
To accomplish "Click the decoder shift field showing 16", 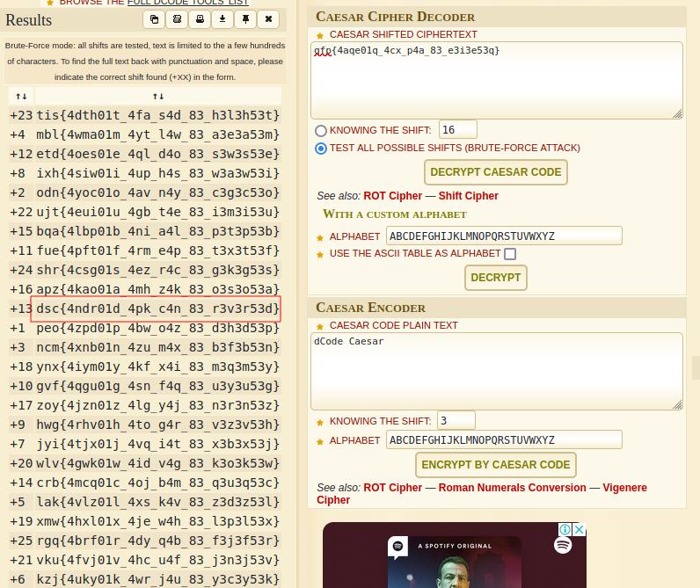I will tap(457, 129).
